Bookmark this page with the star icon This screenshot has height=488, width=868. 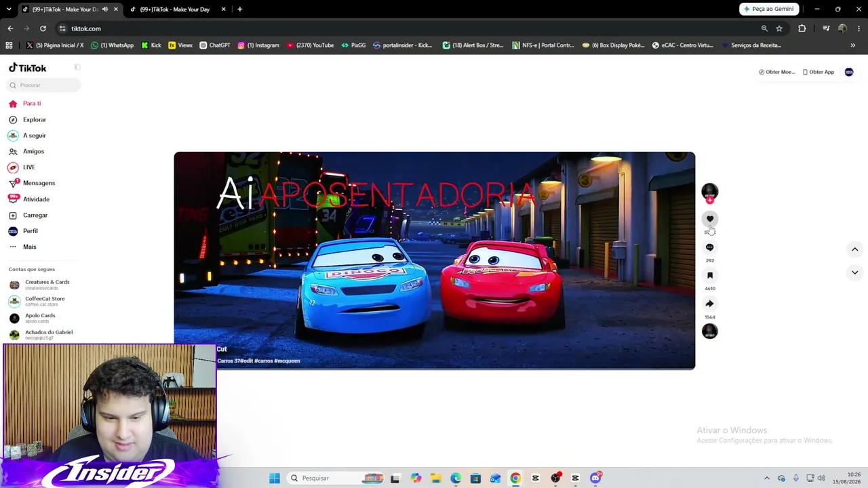pos(779,28)
